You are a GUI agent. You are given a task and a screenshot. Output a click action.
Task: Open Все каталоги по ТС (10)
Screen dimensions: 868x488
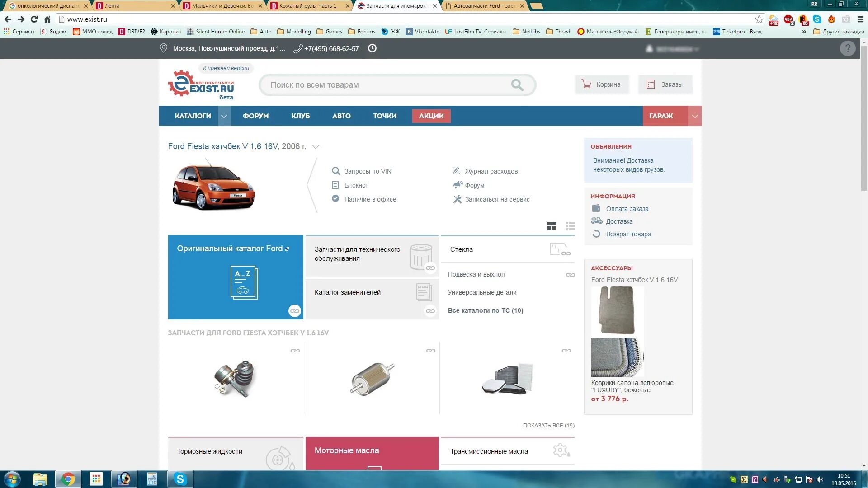pyautogui.click(x=486, y=310)
